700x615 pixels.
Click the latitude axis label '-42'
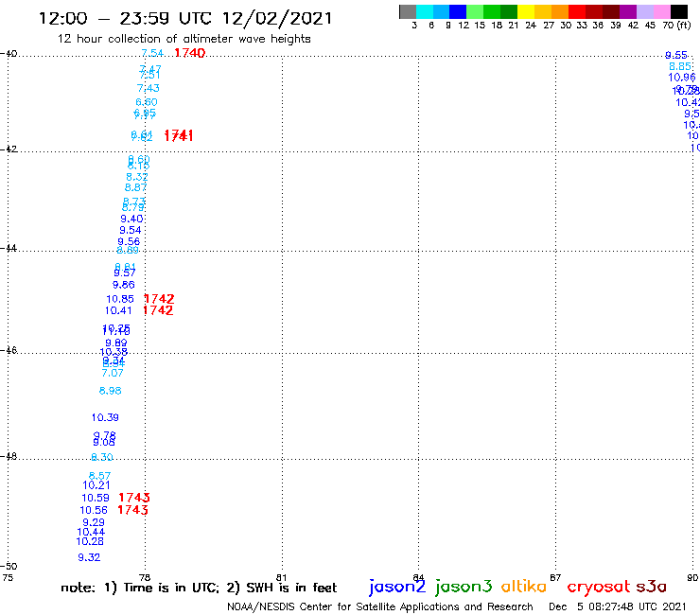(x=9, y=149)
